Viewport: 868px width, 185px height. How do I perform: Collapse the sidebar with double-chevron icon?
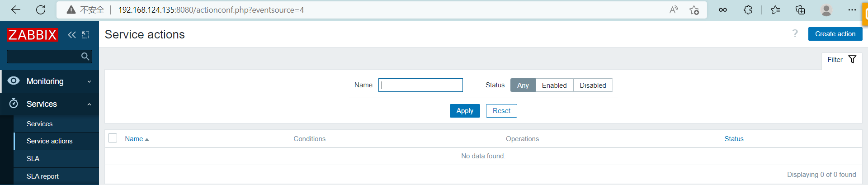(x=72, y=35)
